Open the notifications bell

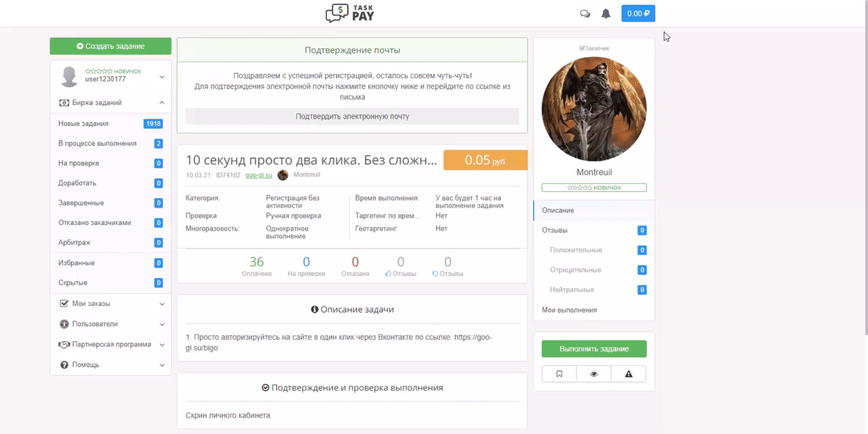point(606,14)
